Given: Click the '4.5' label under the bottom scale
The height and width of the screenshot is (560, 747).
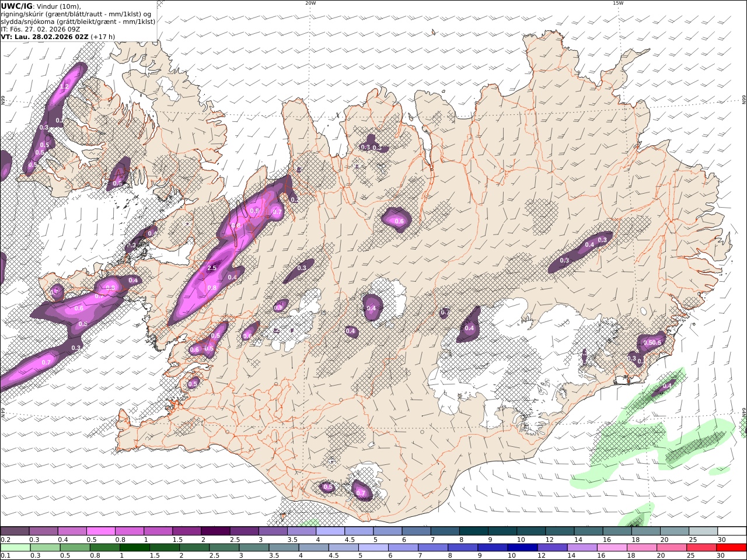Looking at the screenshot, I should [x=334, y=556].
